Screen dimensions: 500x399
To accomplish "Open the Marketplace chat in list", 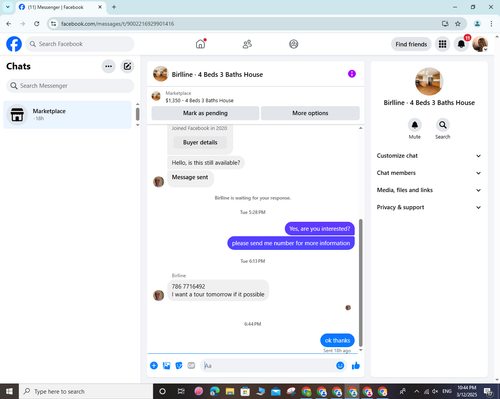I will click(x=68, y=115).
